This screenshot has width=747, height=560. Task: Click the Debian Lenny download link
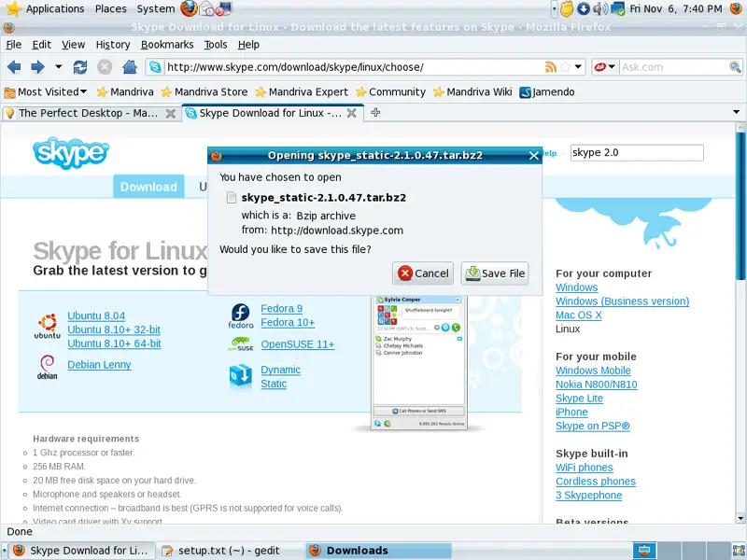[x=99, y=364]
